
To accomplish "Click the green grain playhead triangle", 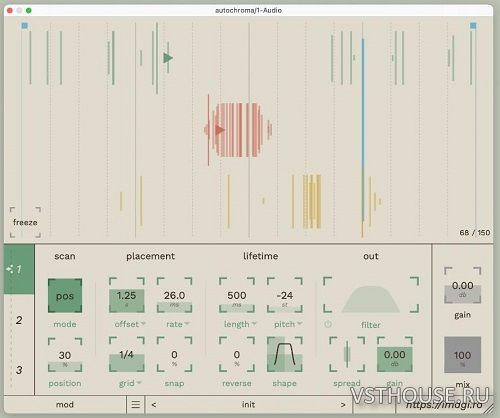I will click(168, 58).
